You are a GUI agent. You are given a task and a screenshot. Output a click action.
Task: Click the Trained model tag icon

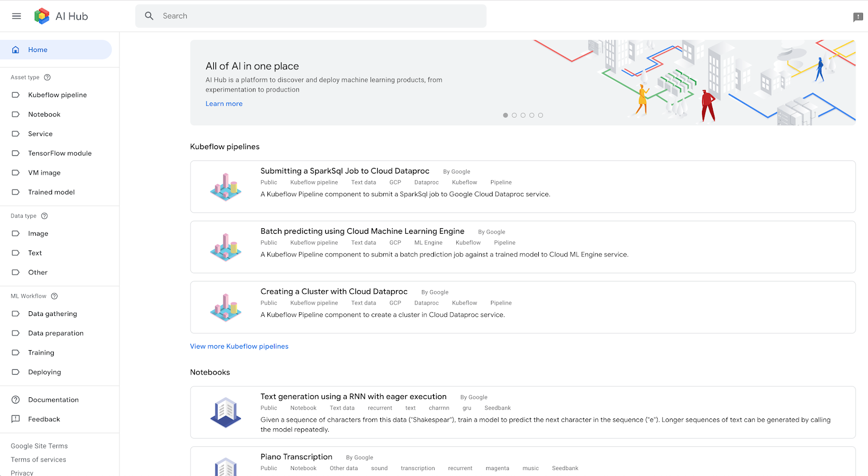click(x=16, y=192)
